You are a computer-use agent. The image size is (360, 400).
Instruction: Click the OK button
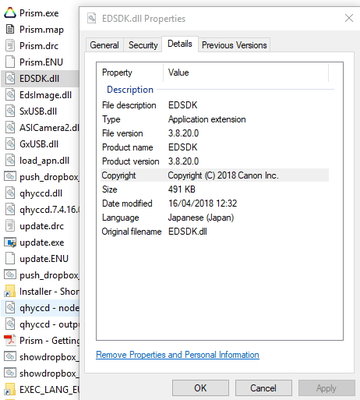tap(200, 388)
